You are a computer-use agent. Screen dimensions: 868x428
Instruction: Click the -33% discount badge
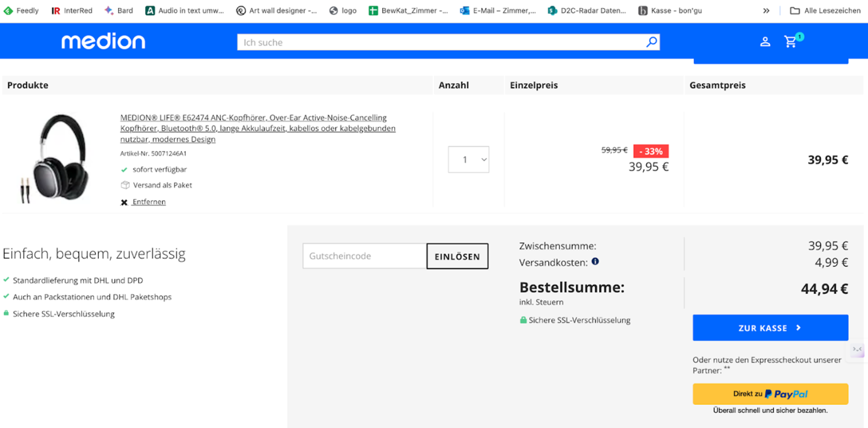(651, 151)
